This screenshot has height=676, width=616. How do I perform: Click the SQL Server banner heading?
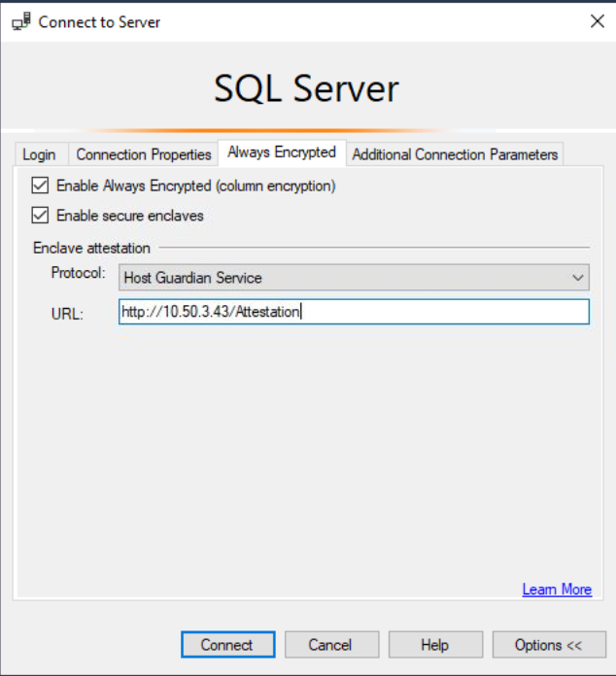[x=306, y=88]
